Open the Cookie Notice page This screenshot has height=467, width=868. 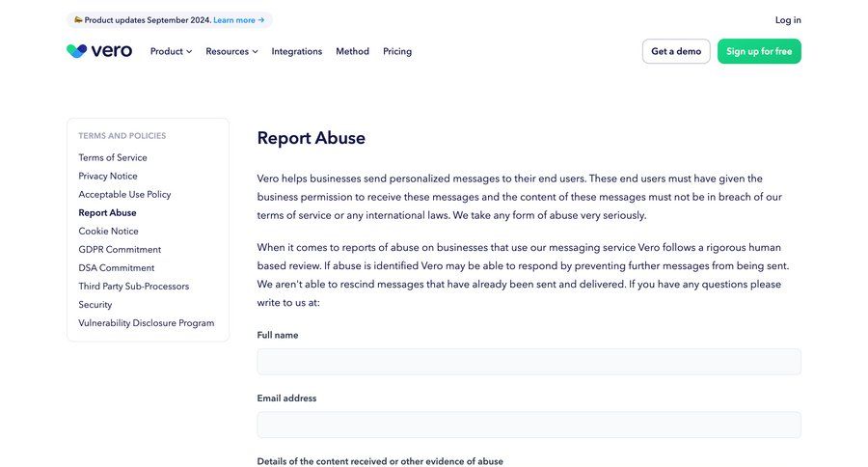(108, 231)
